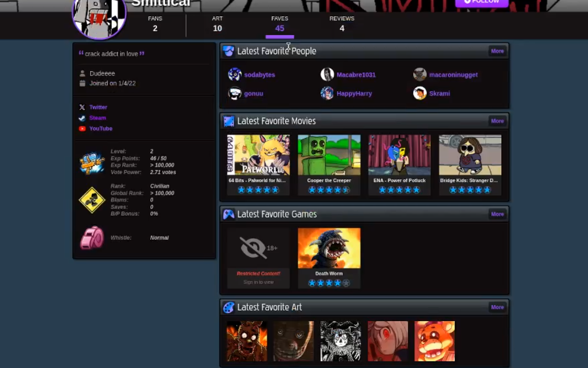The height and width of the screenshot is (368, 588).
Task: Click the yellow Civilian rank badge icon
Action: 92,200
